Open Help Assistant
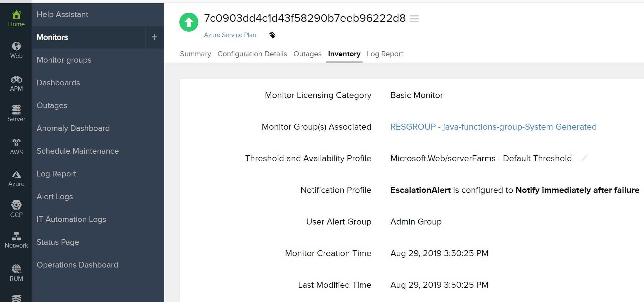 [x=62, y=14]
